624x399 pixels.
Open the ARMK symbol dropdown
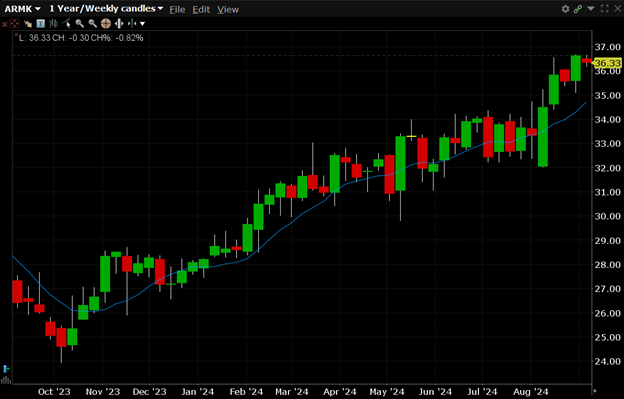tap(23, 9)
